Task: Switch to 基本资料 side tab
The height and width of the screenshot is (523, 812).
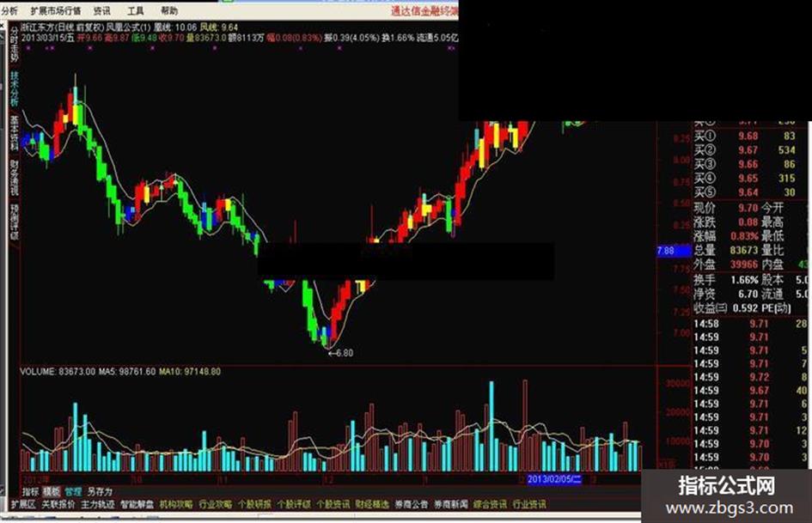Action: [x=14, y=133]
